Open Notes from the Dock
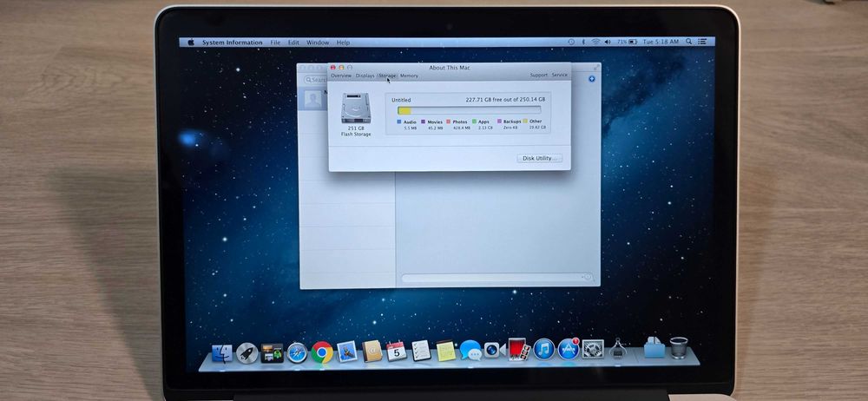Screen dimensions: 868x401 [445, 351]
